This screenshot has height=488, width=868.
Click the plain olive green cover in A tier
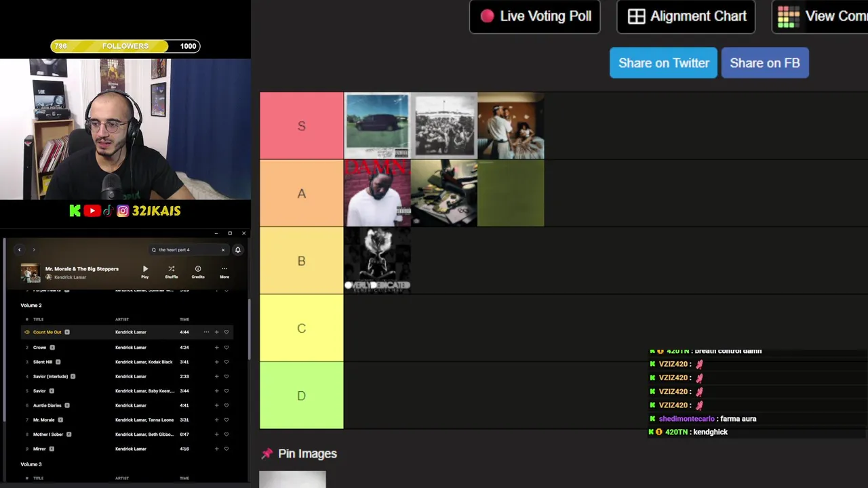click(x=511, y=193)
